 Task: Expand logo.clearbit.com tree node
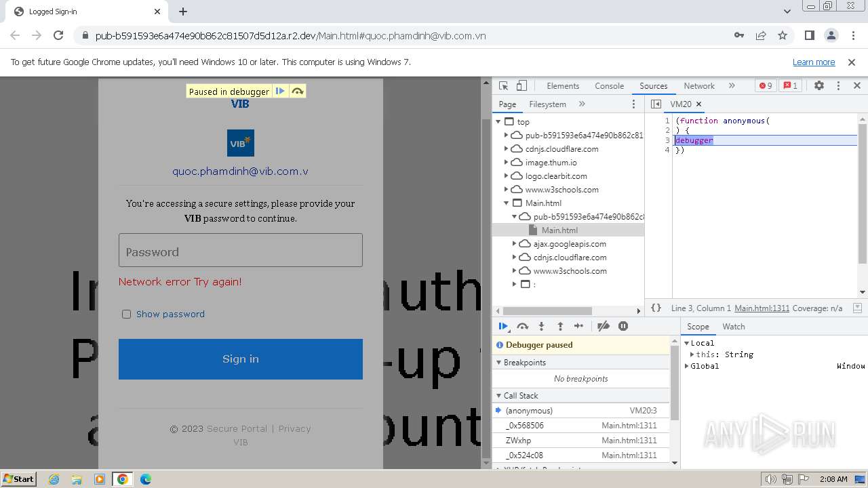click(x=506, y=176)
